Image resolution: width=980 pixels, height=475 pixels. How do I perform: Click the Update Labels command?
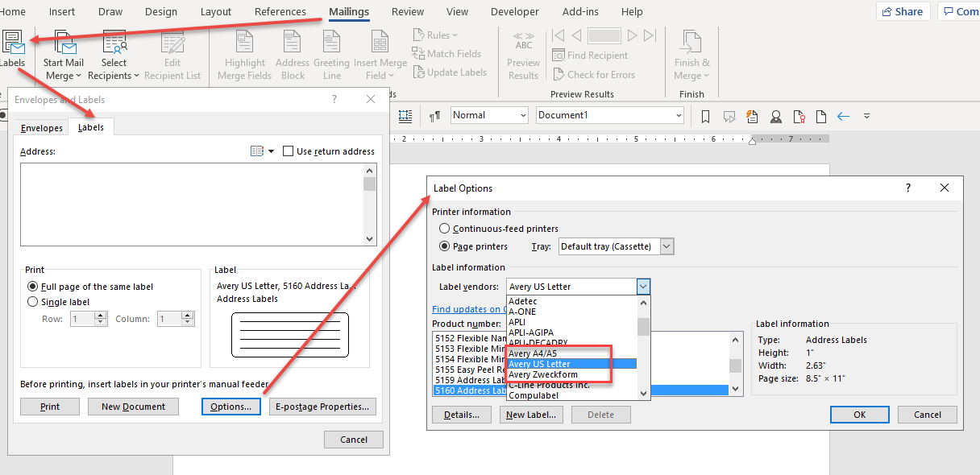point(450,72)
